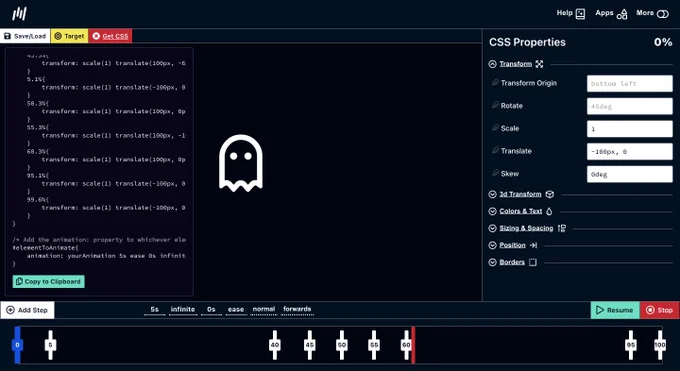The height and width of the screenshot is (371, 680).
Task: Click the eraser icon beside Translate
Action: (495, 150)
